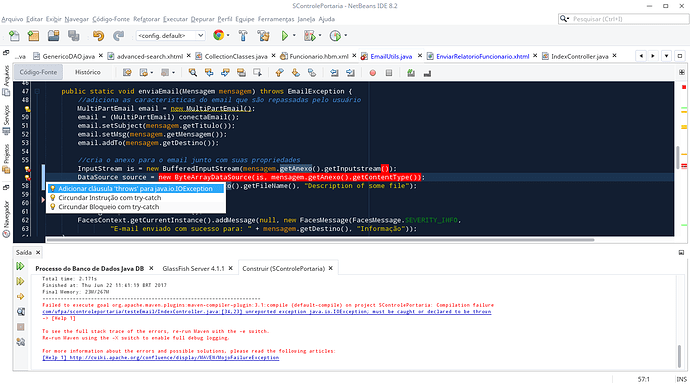Click the Undo arrow in main toolbar
690x387 pixels.
pos(98,36)
